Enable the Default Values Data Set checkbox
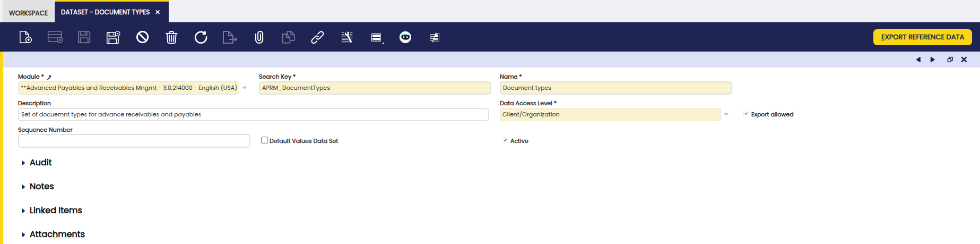Image resolution: width=980 pixels, height=244 pixels. click(264, 140)
